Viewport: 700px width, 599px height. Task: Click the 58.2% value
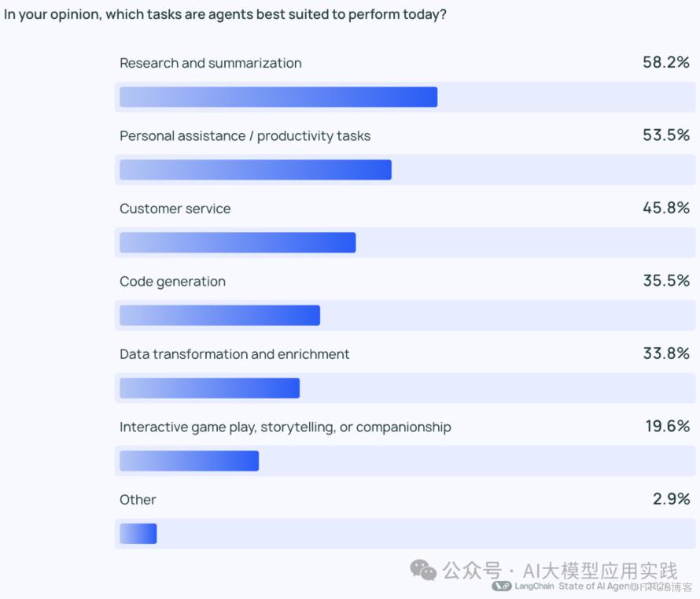(x=665, y=62)
